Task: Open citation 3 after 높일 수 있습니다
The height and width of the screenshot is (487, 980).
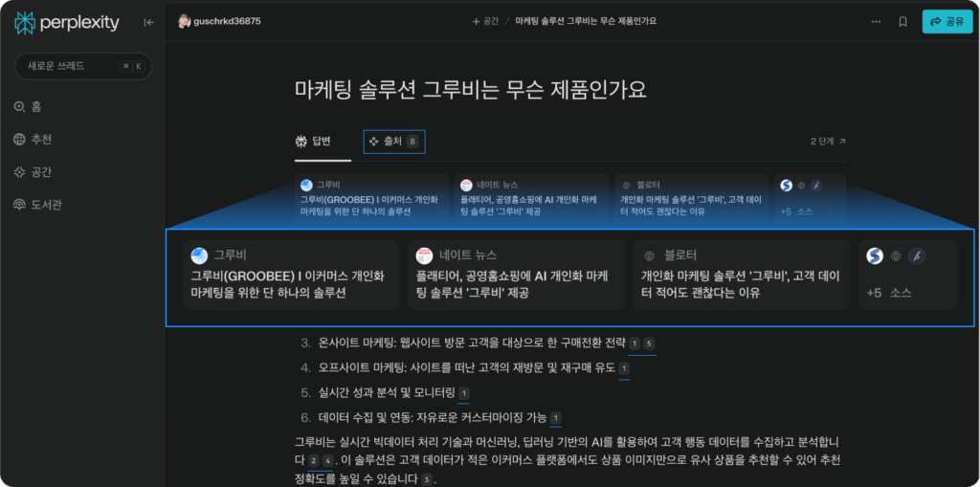Action: [426, 480]
